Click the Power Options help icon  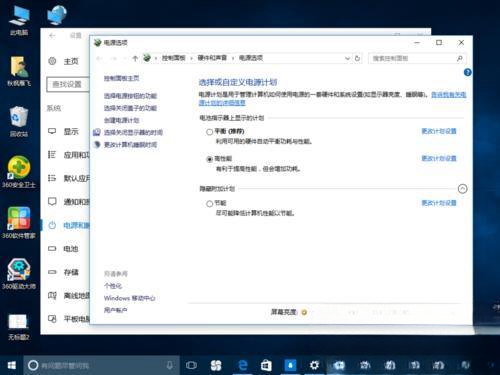[x=468, y=72]
